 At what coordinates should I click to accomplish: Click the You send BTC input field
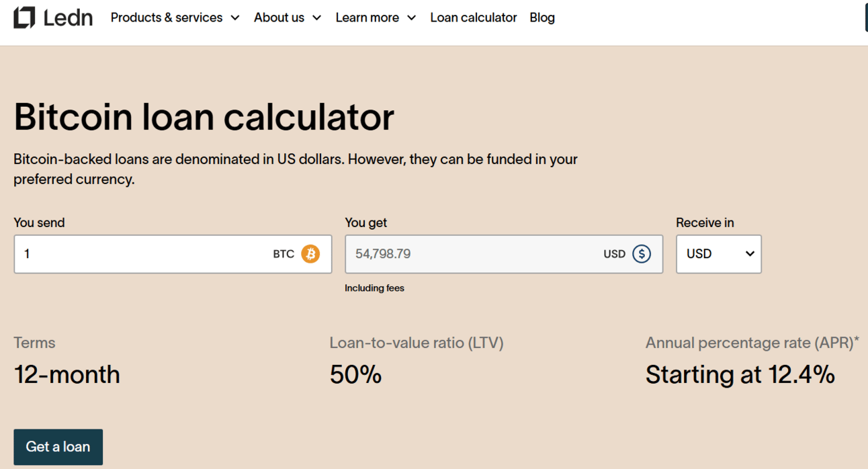173,254
